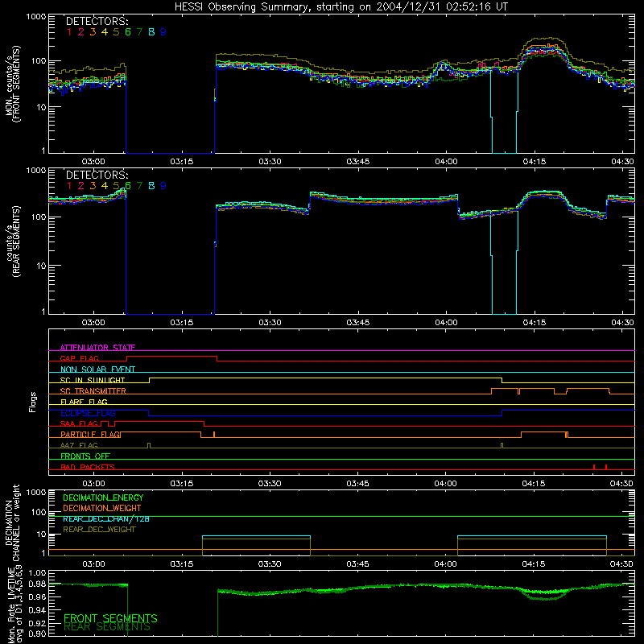The width and height of the screenshot is (644, 644).
Task: Click the REAR_DEC_WEIGHT legend entry
Action: (x=99, y=530)
